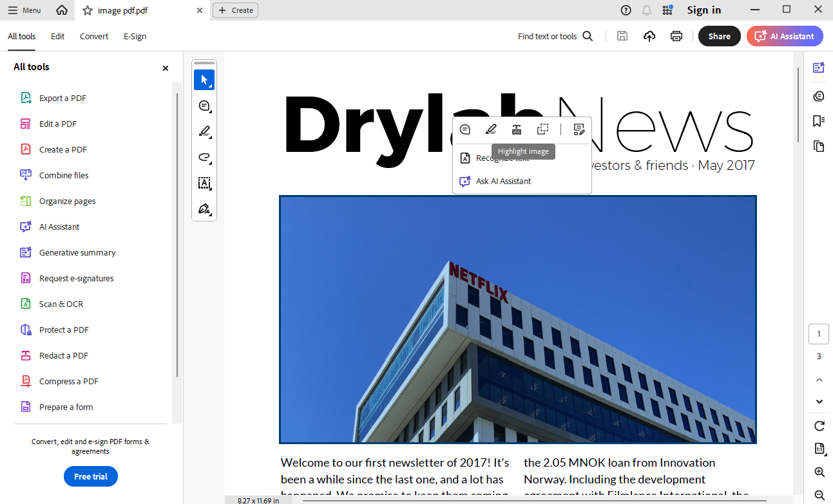
Task: Open the Export a PDF tool
Action: tap(62, 98)
